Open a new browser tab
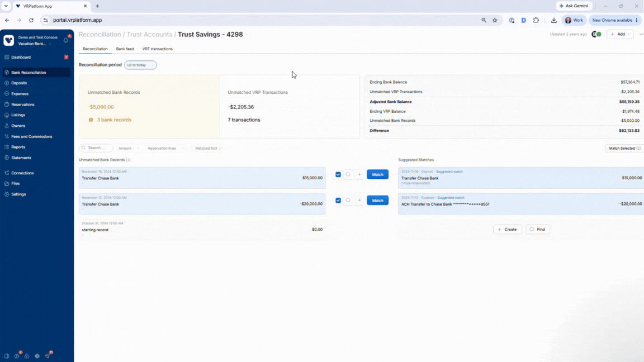The image size is (644, 362). point(97,6)
